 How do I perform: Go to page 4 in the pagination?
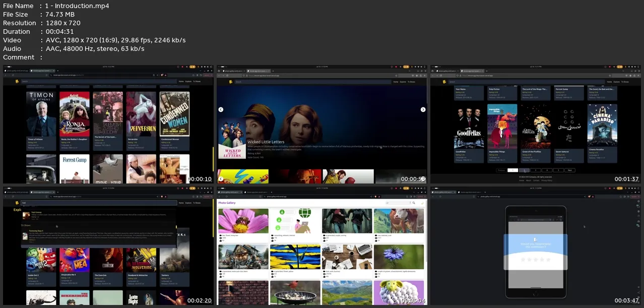click(547, 170)
